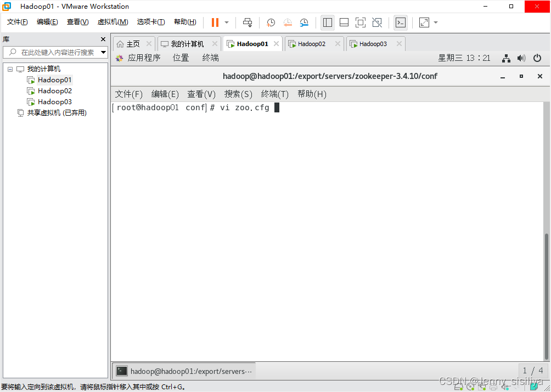Open the VMware 查看(V) menu
This screenshot has height=392, width=551.
pyautogui.click(x=78, y=22)
